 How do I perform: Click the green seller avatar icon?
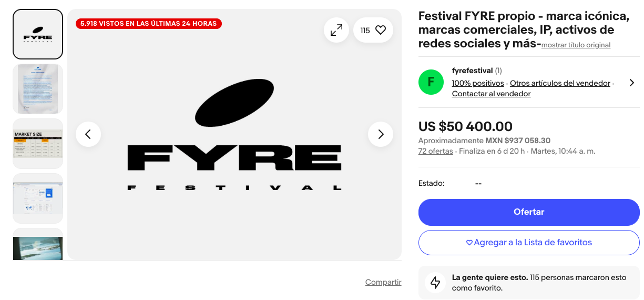[x=431, y=82]
